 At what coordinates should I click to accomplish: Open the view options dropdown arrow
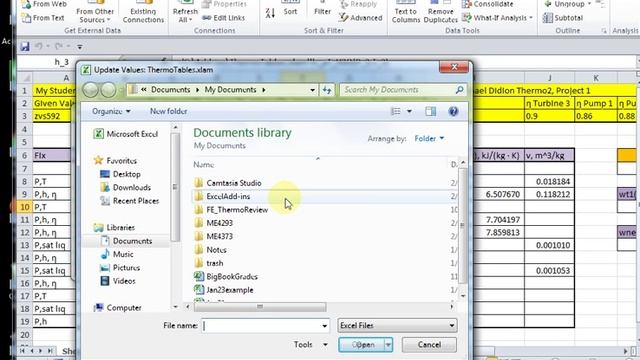pos(409,111)
